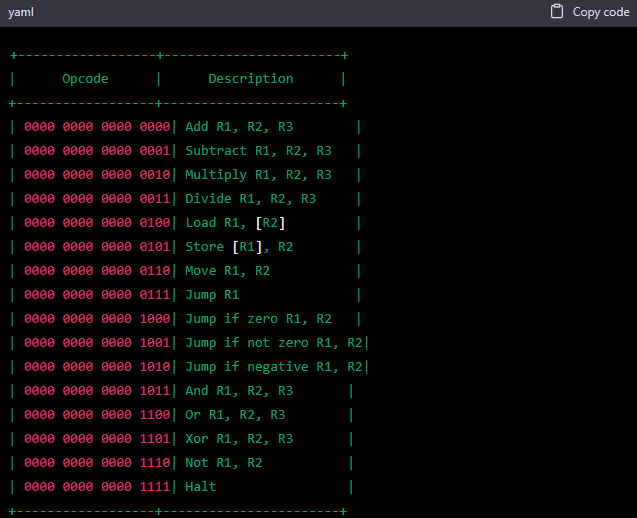637x518 pixels.
Task: Click the Multiply R1, R2, R3 line
Action: (x=258, y=175)
